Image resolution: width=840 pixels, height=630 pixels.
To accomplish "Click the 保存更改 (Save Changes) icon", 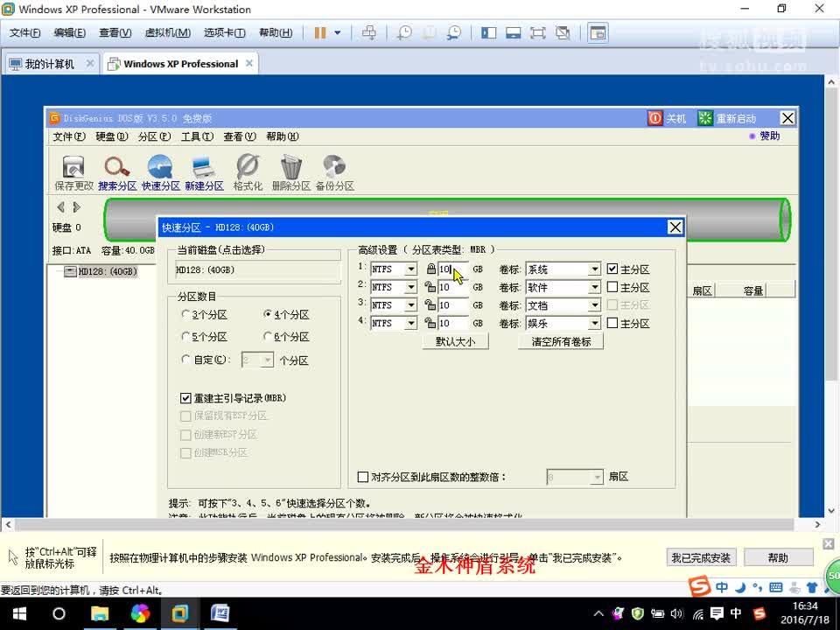I will click(73, 170).
